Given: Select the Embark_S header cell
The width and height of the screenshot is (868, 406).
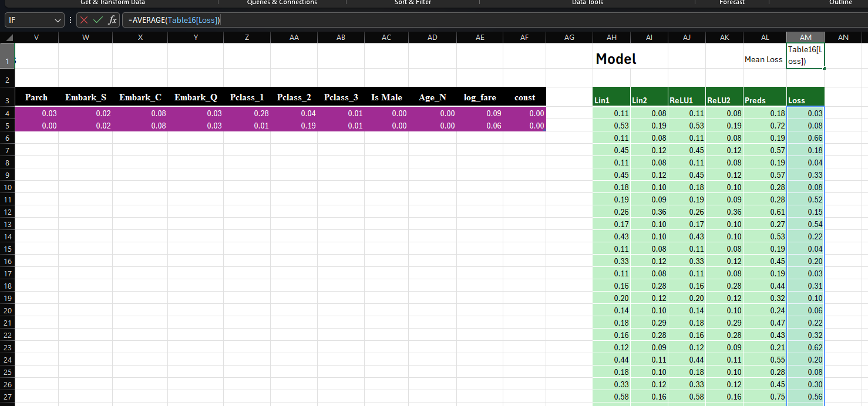Looking at the screenshot, I should pyautogui.click(x=86, y=97).
